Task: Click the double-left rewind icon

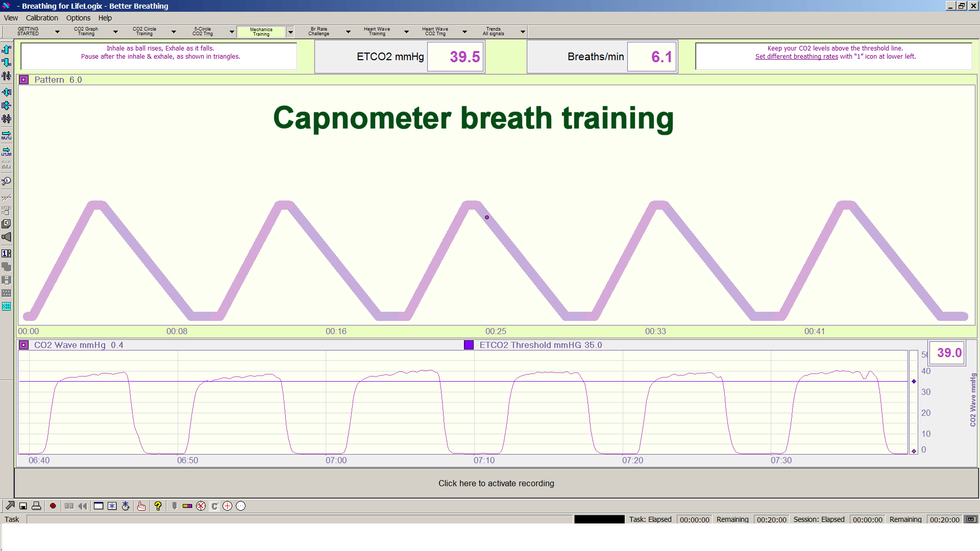Action: pos(82,506)
